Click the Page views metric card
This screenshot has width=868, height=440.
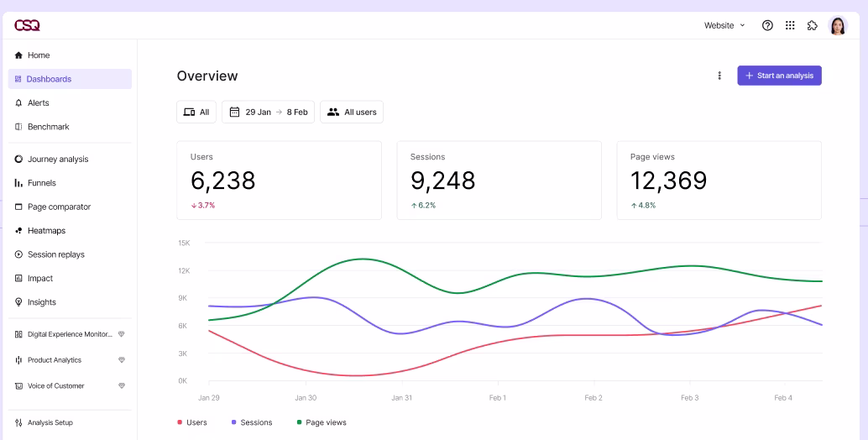[719, 181]
